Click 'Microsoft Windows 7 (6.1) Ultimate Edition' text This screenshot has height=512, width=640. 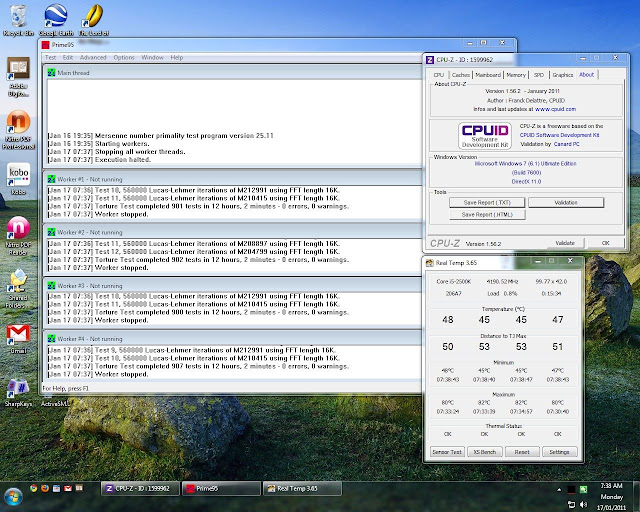point(526,164)
